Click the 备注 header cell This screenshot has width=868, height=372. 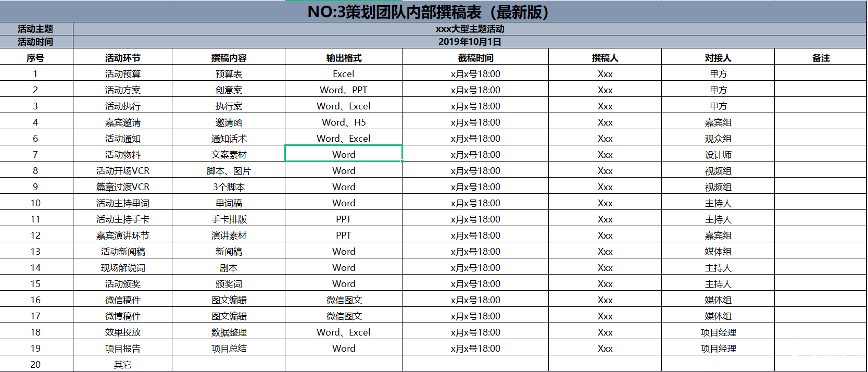[x=821, y=58]
